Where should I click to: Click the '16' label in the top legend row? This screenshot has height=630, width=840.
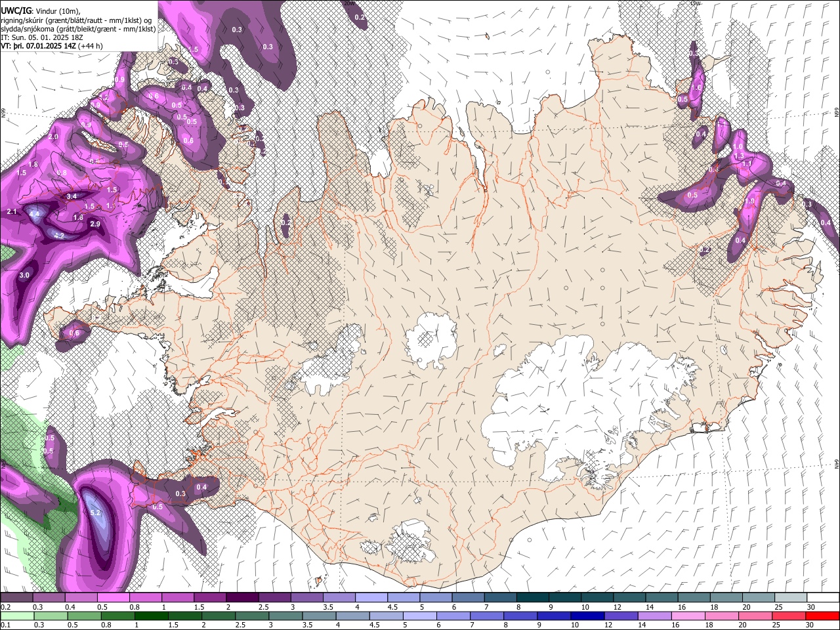pos(682,607)
